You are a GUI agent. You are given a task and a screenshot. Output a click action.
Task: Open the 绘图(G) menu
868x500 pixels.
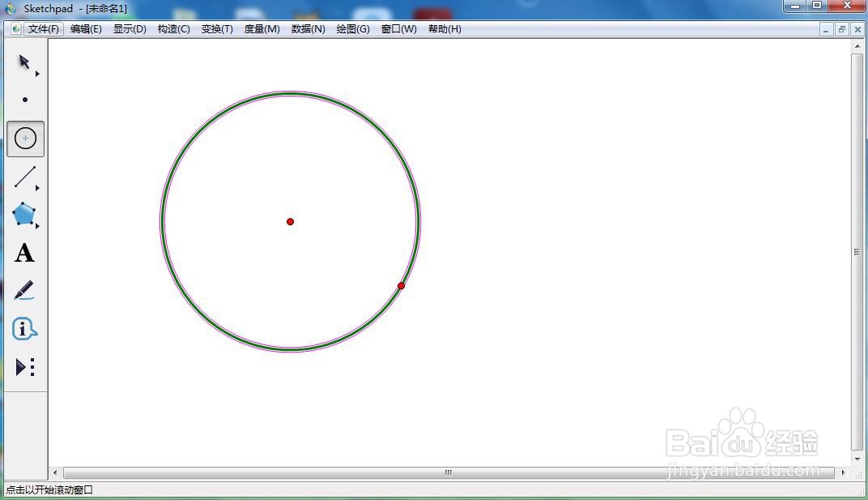tap(353, 29)
